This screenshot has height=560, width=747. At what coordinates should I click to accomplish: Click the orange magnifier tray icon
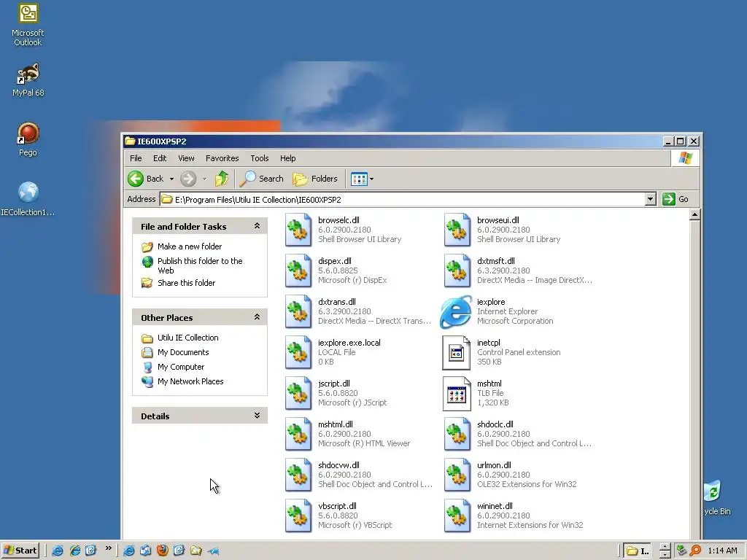(x=695, y=551)
